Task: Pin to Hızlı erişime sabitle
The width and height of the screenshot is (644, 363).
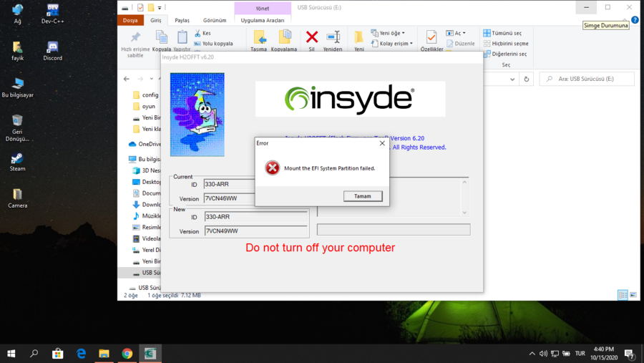Action: (x=135, y=44)
